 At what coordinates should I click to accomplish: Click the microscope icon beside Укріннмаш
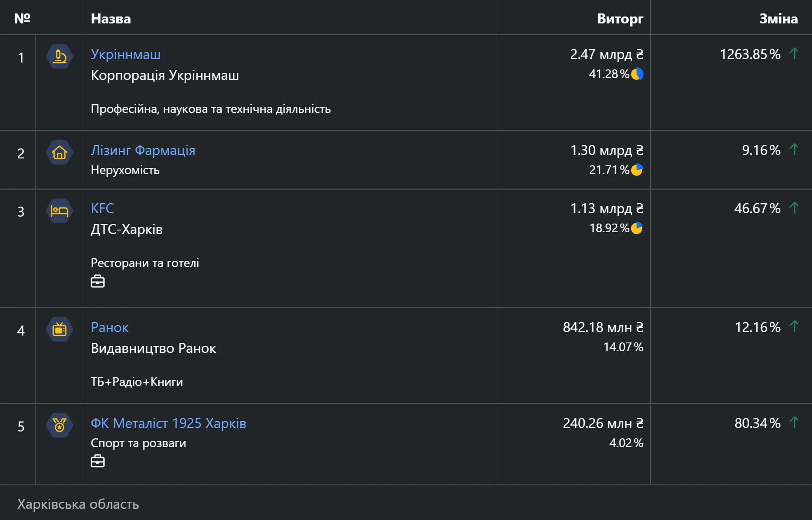(59, 56)
